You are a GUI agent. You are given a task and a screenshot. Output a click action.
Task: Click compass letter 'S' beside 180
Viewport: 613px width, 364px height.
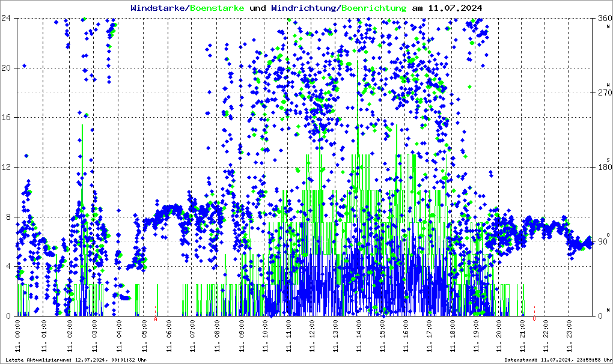[608, 159]
